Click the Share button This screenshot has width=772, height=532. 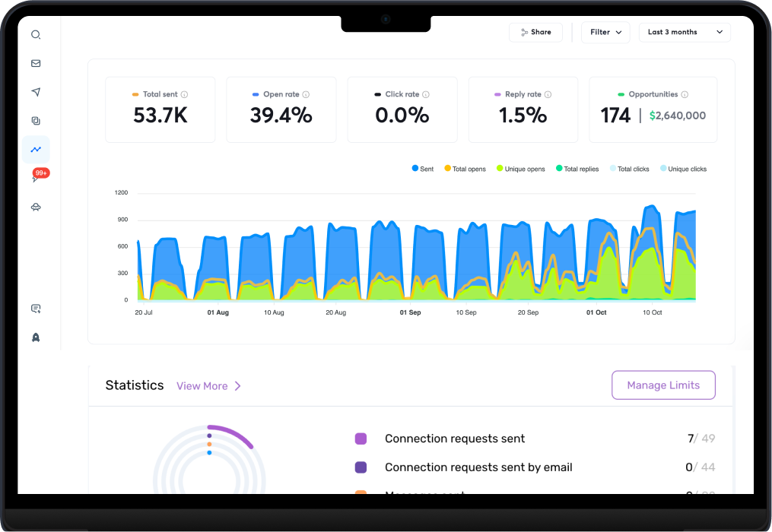click(535, 33)
